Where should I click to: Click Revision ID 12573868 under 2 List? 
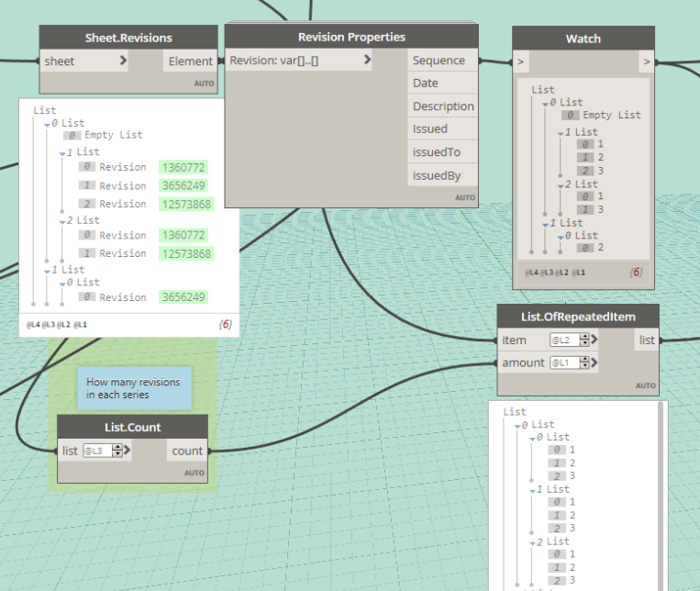(x=185, y=253)
